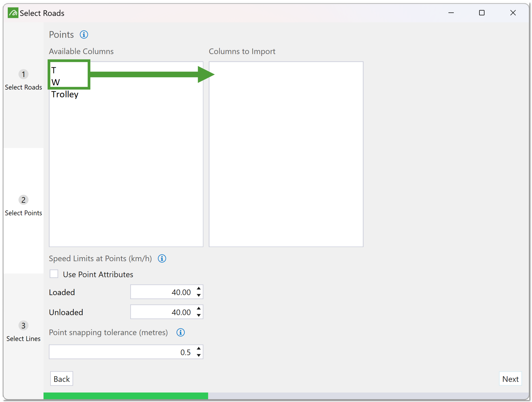Select the W column in Available Columns
Viewport: 532px width, 402px height.
(56, 82)
